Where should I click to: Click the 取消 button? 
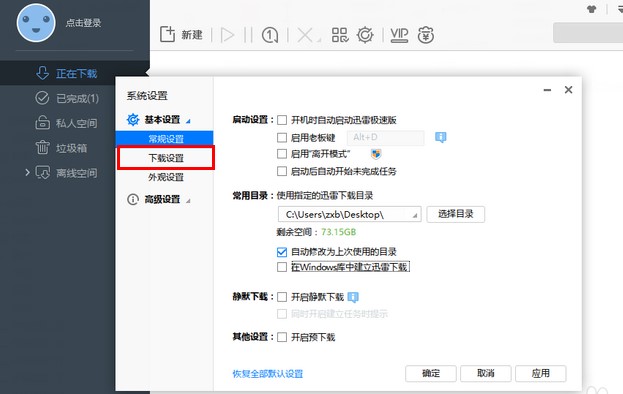pos(486,373)
